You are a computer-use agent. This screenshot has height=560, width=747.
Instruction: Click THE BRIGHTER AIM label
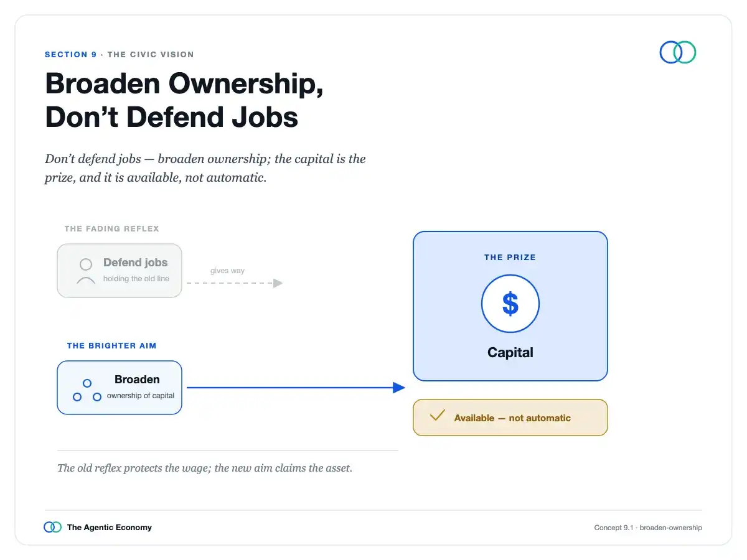click(112, 346)
